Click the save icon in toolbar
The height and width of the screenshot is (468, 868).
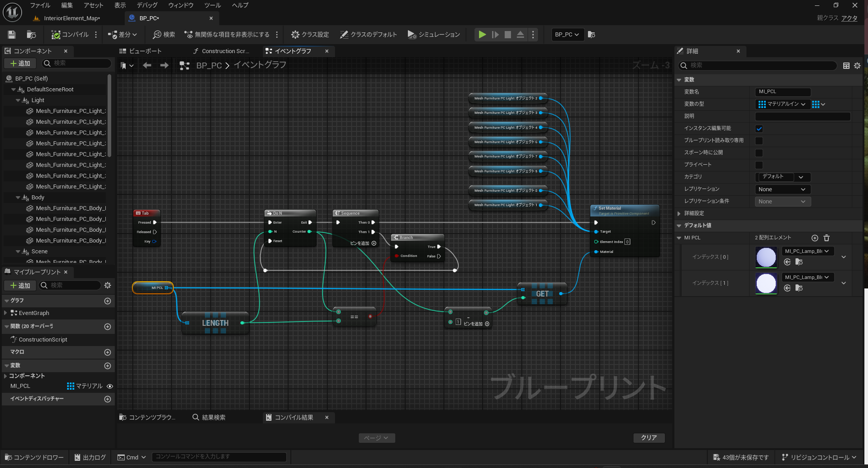point(12,35)
